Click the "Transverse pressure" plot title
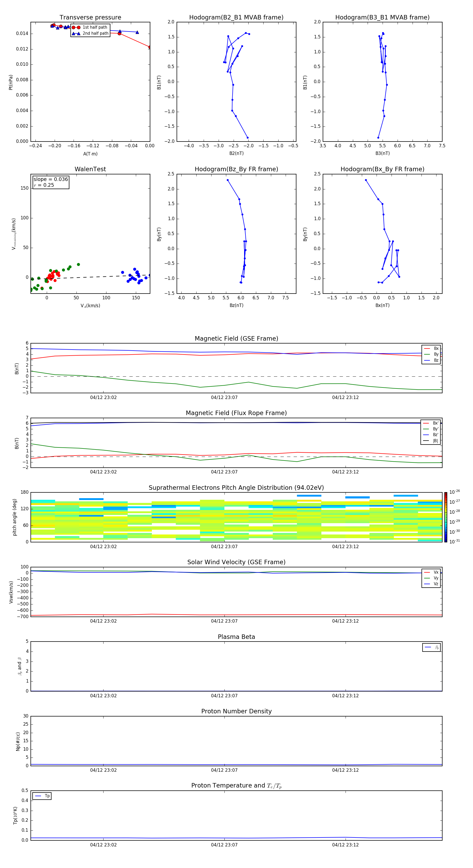 coord(90,18)
